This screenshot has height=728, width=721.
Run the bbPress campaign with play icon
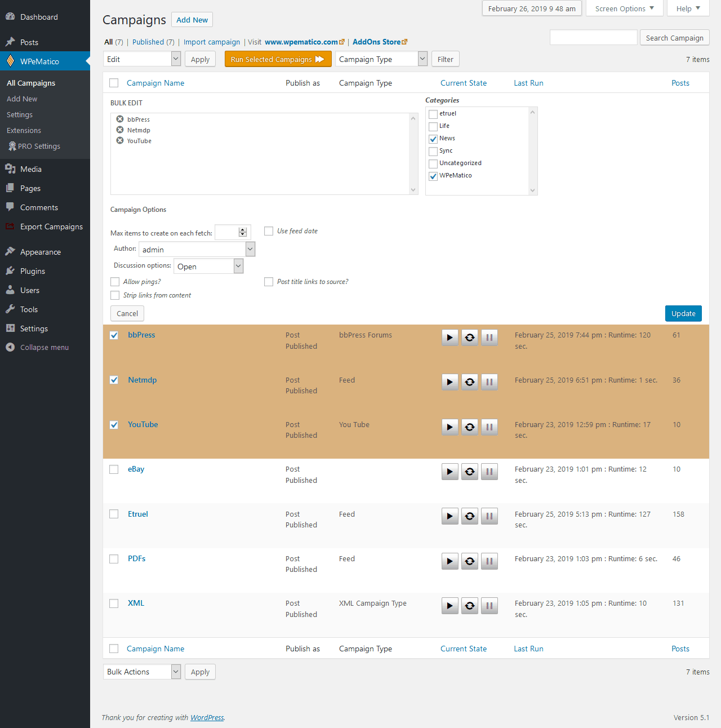click(449, 338)
